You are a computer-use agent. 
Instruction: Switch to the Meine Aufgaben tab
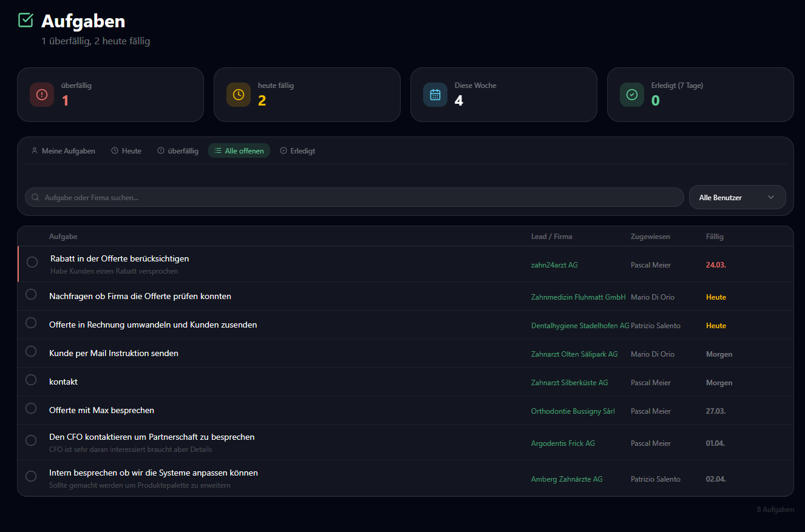(63, 150)
